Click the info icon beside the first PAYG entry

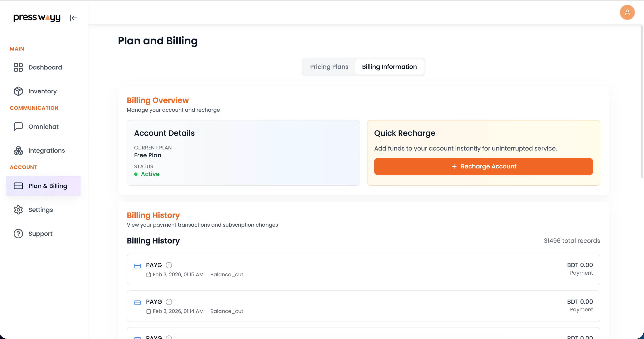tap(169, 265)
